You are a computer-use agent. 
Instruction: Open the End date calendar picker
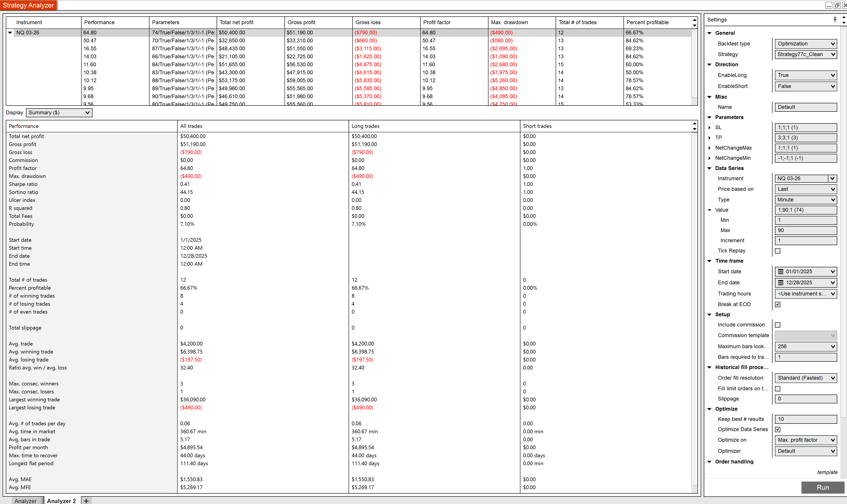[781, 283]
